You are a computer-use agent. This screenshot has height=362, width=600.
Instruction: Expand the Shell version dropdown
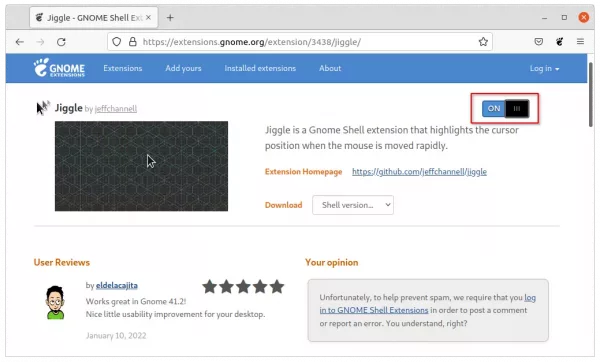pyautogui.click(x=352, y=205)
